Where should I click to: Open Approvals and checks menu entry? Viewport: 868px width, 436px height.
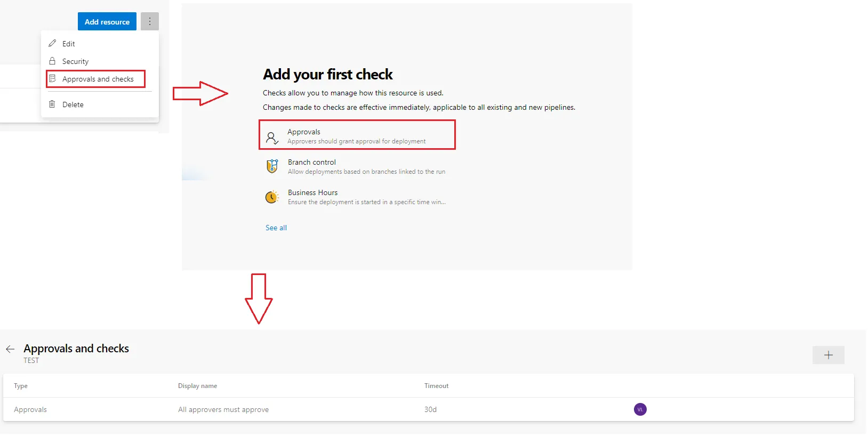click(98, 79)
